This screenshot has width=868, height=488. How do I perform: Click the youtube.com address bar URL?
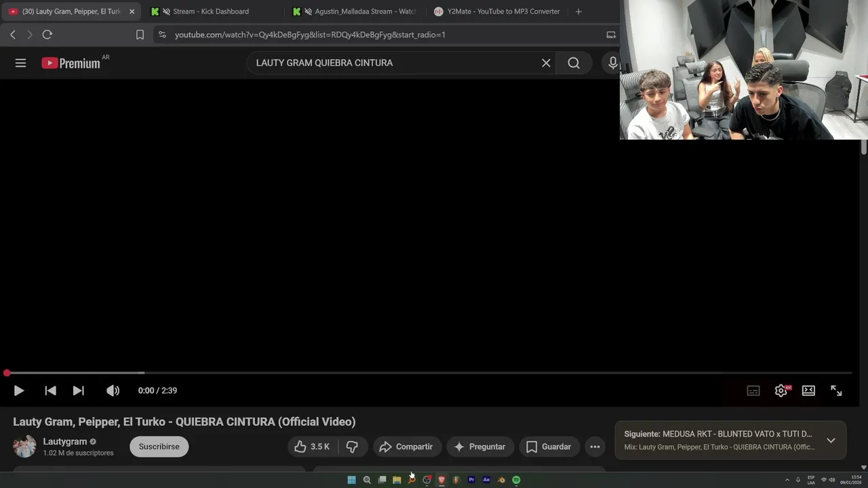310,35
